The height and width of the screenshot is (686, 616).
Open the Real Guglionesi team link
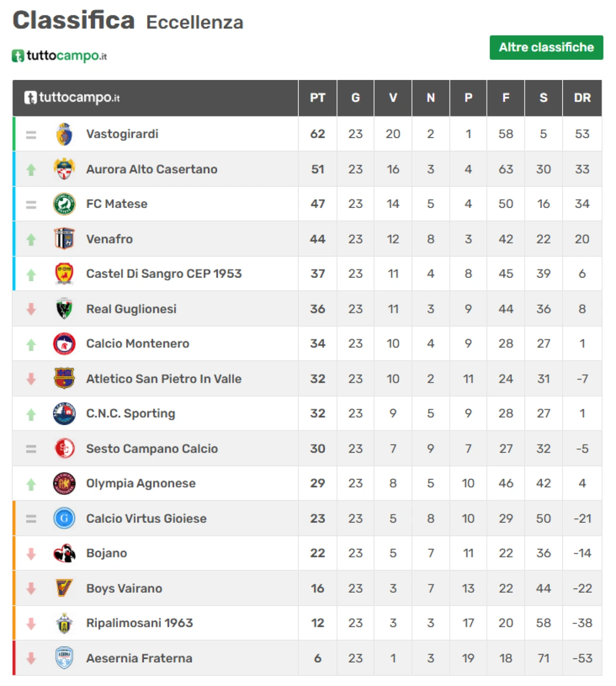tap(131, 309)
